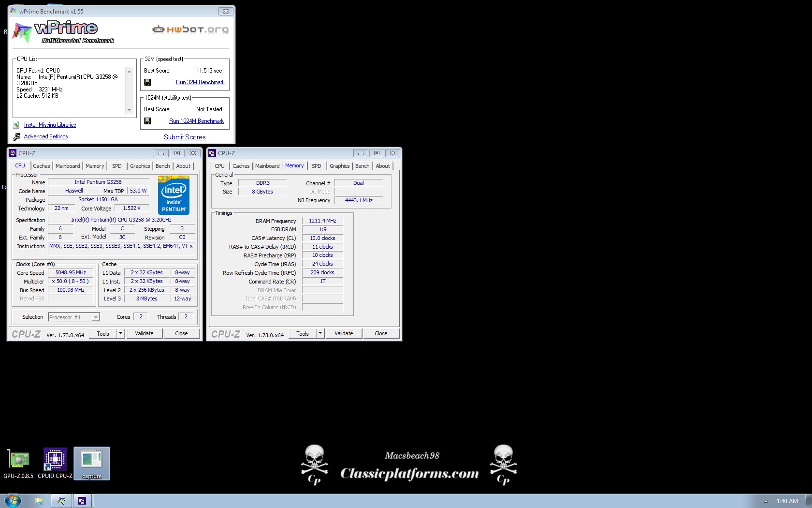Click the taskbar clock showing 1:40 AM
Image resolution: width=812 pixels, height=508 pixels.
787,501
